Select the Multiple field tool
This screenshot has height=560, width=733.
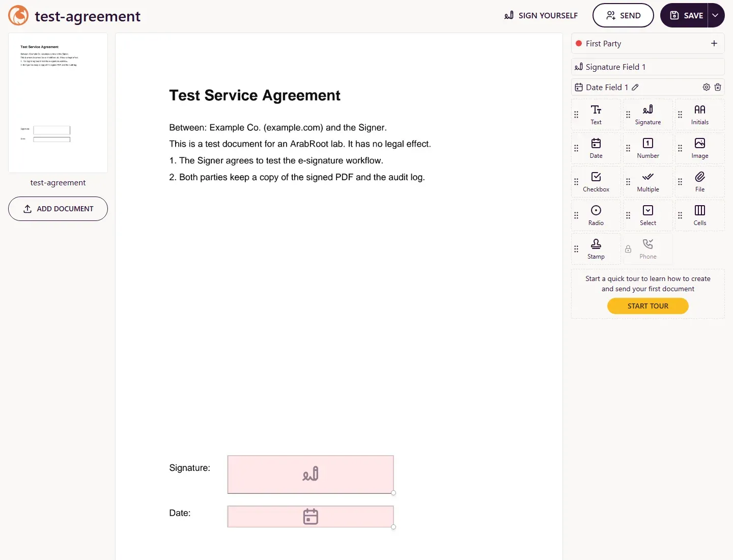648,182
